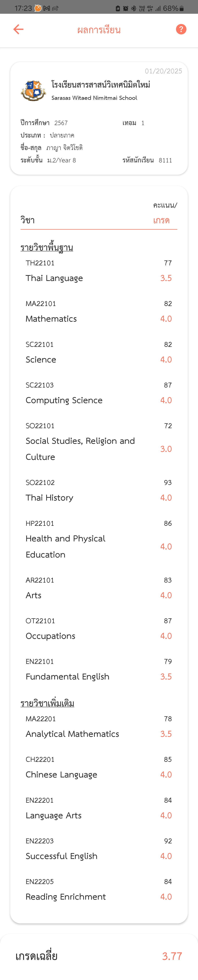Tap the orange app notification icon
The width and height of the screenshot is (198, 980).
[x=38, y=8]
